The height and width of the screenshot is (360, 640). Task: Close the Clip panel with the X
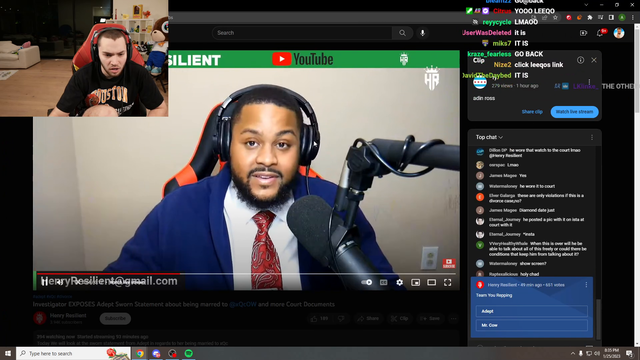(x=594, y=60)
